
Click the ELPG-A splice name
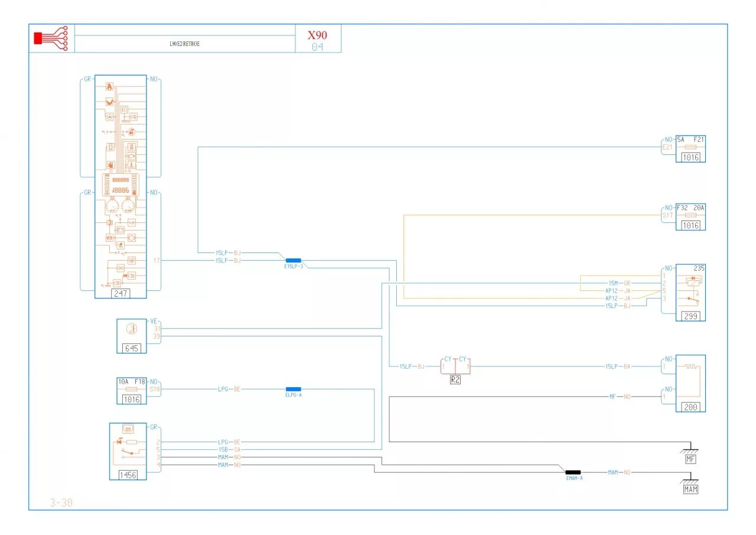coord(294,395)
